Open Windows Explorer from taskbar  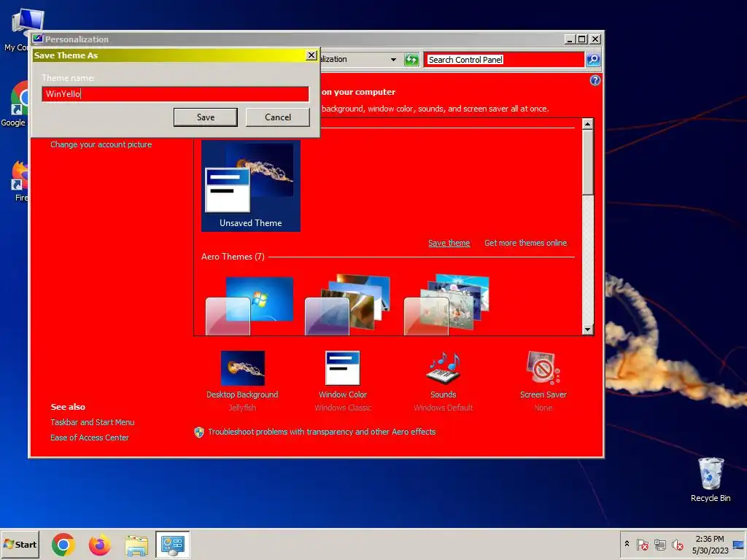136,545
